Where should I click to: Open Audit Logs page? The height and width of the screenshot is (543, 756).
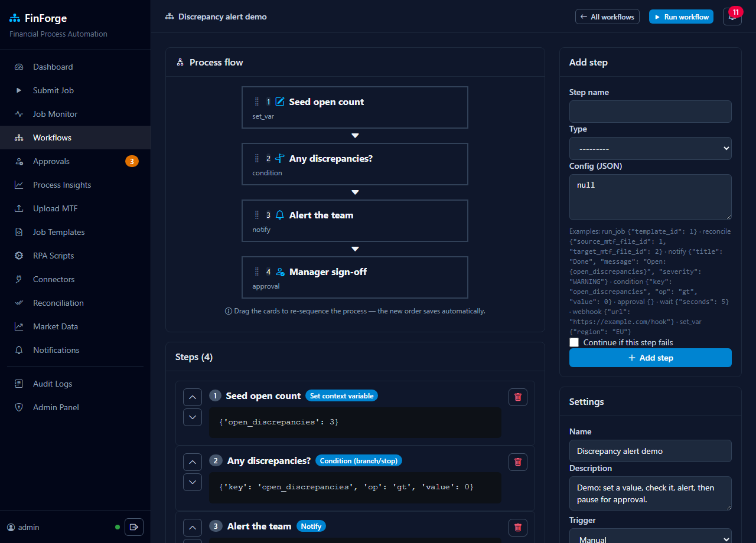click(75, 384)
